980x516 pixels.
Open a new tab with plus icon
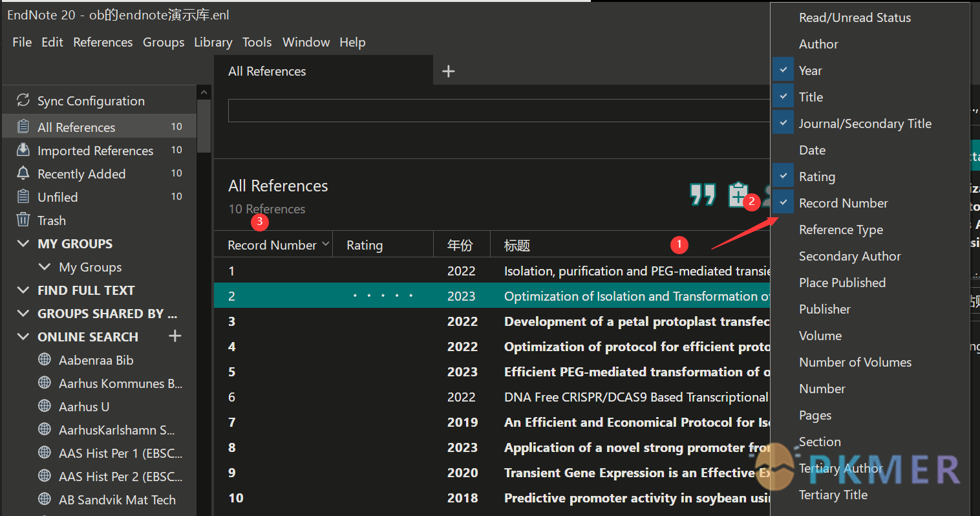[448, 71]
